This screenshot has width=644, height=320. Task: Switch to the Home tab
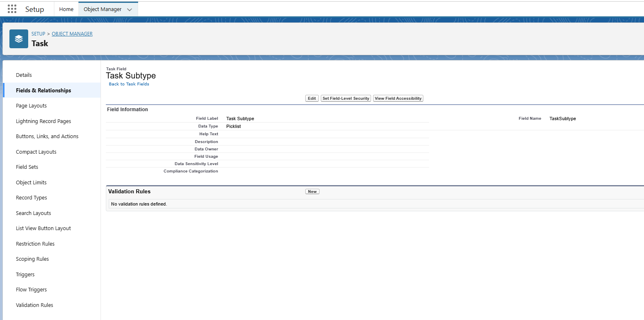click(66, 9)
